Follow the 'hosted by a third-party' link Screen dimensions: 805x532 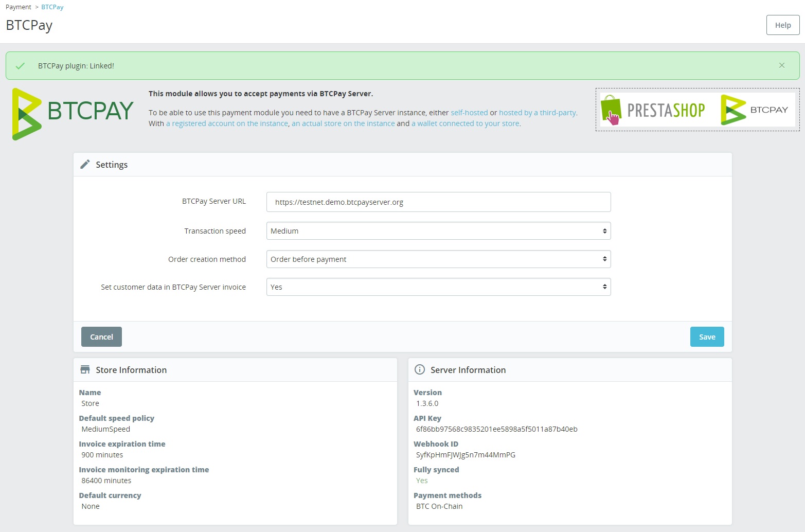(x=537, y=112)
